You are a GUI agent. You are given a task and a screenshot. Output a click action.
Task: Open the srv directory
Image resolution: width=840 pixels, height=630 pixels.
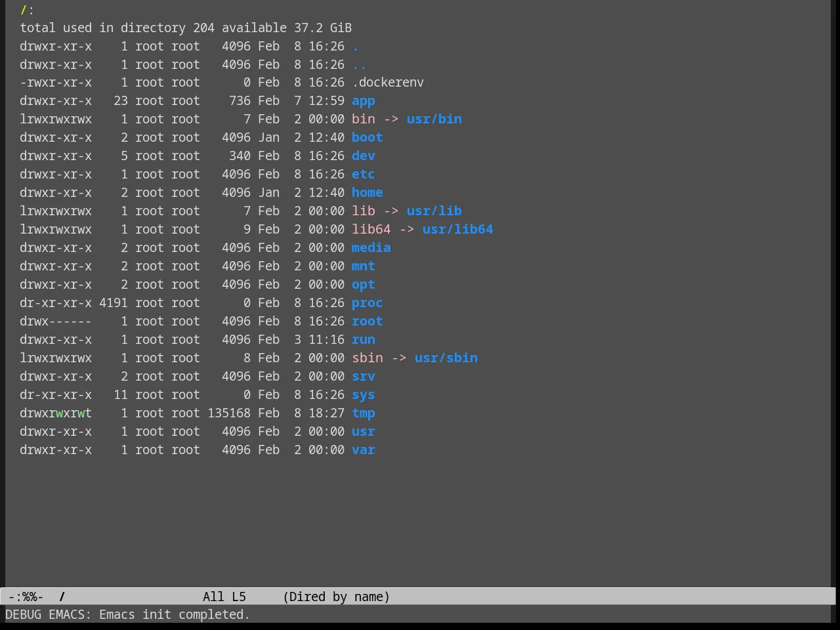(363, 377)
